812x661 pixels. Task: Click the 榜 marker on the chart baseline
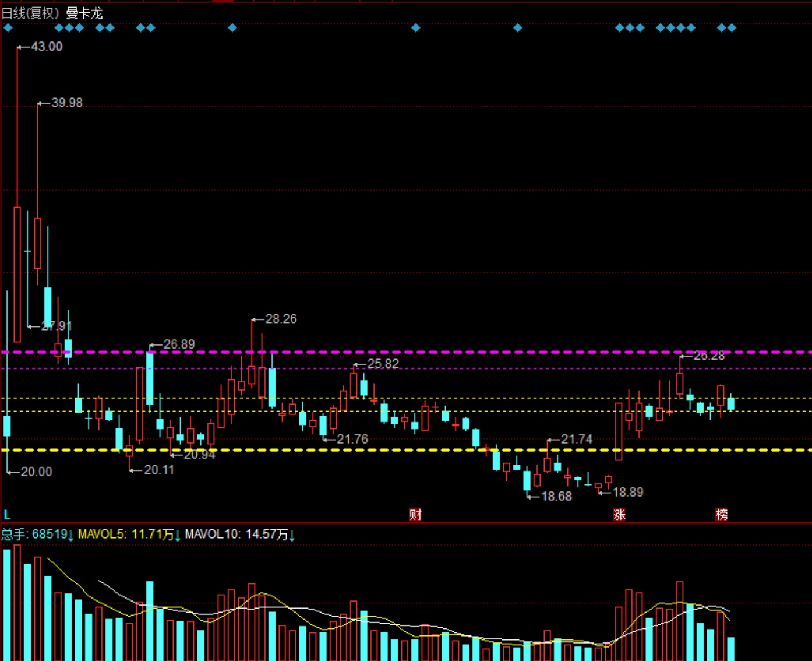(721, 514)
